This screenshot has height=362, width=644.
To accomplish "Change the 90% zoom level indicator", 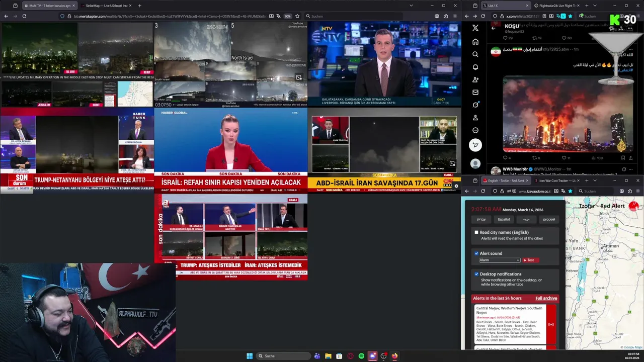I will [288, 16].
